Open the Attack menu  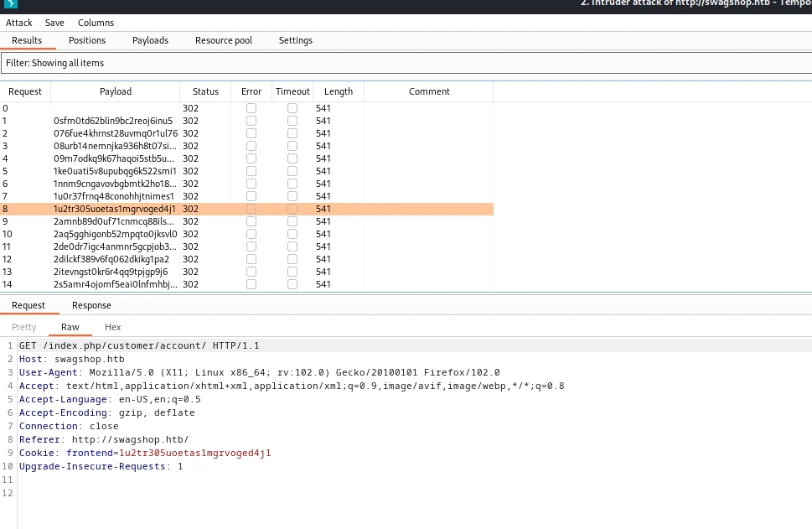18,23
